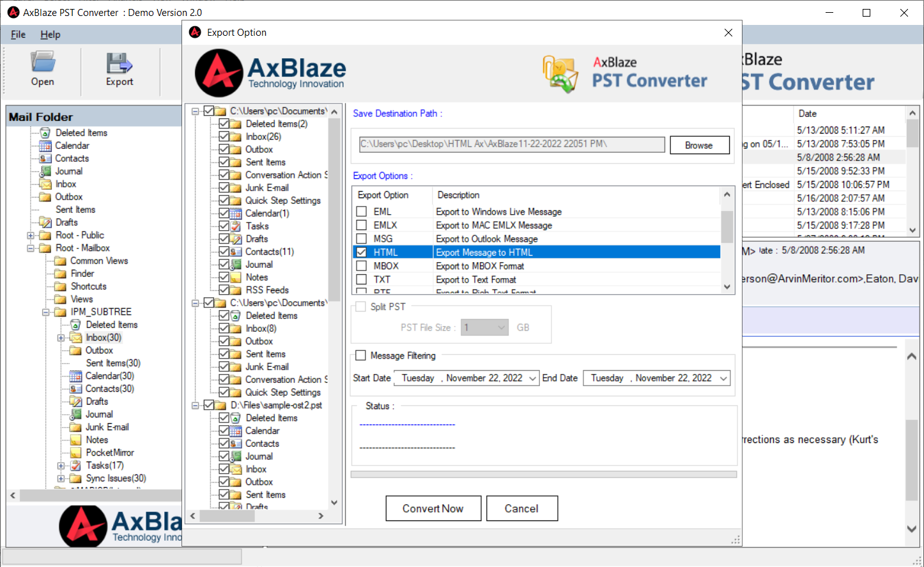Screen dimensions: 924x567
Task: Collapse the IPM_SUBTREE node
Action: (x=45, y=312)
